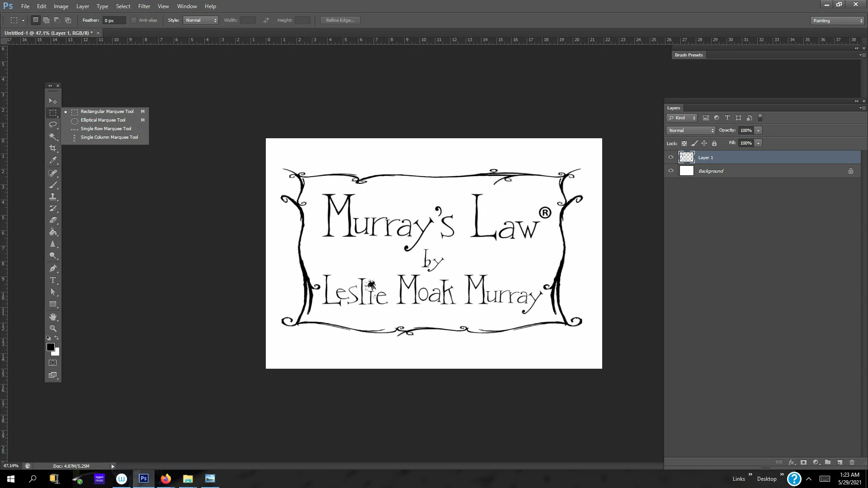The image size is (868, 488).
Task: Select the Eyedropper tool
Action: (x=53, y=160)
